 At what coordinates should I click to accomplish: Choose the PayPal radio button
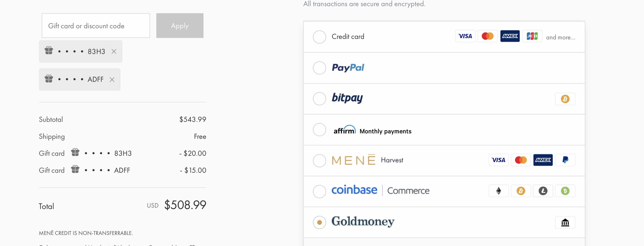pyautogui.click(x=319, y=68)
